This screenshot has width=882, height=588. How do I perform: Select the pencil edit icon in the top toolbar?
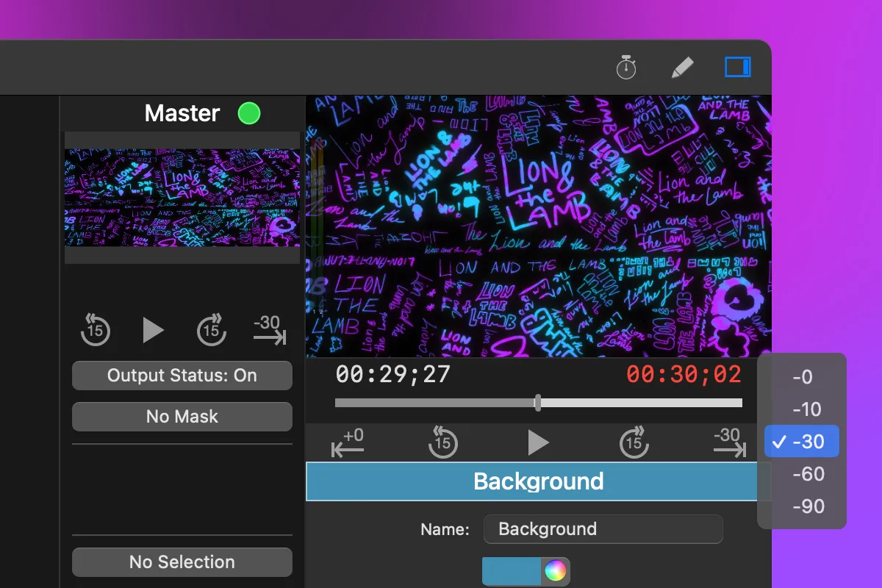(681, 67)
